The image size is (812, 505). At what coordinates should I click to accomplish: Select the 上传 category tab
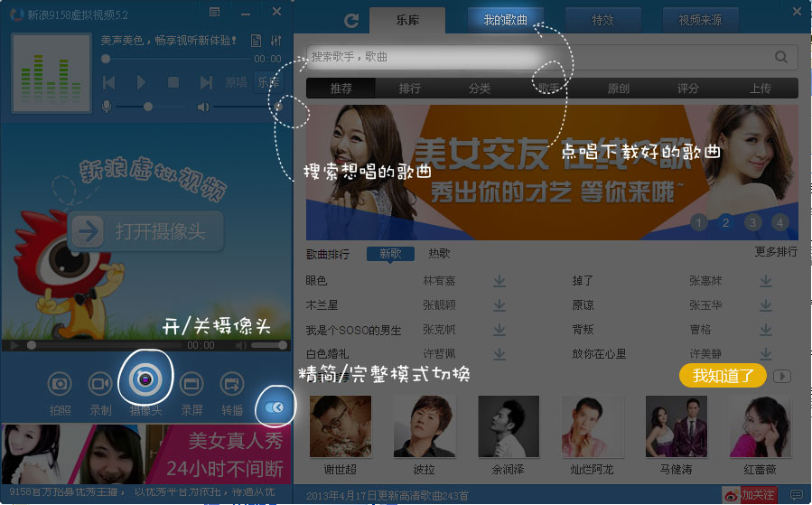coord(760,89)
